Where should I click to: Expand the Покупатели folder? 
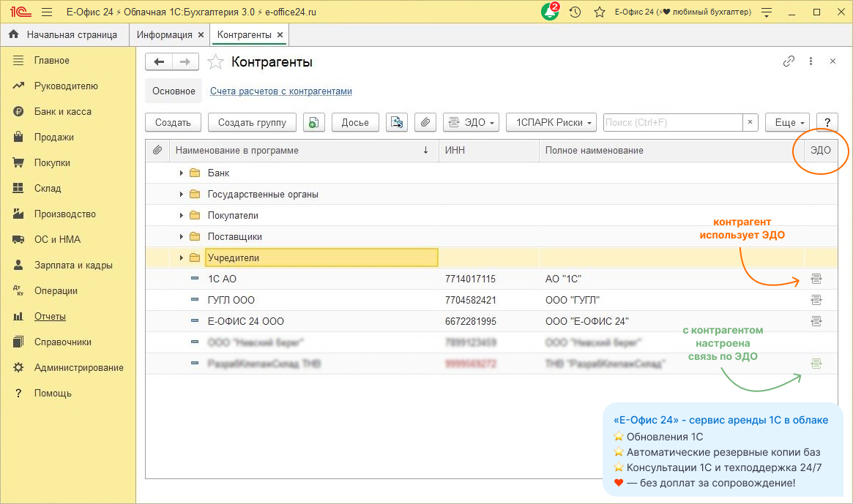(181, 215)
